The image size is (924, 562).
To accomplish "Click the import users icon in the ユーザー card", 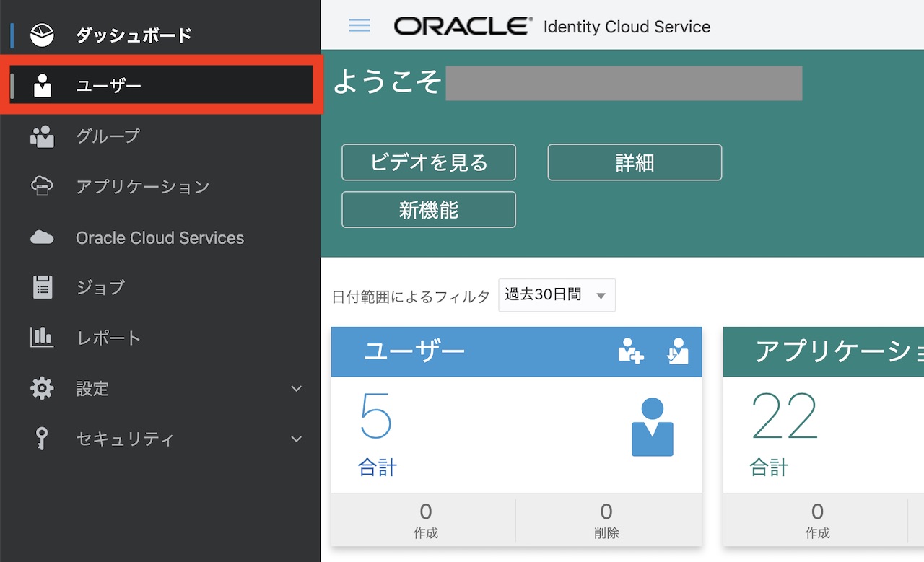I will (x=677, y=351).
